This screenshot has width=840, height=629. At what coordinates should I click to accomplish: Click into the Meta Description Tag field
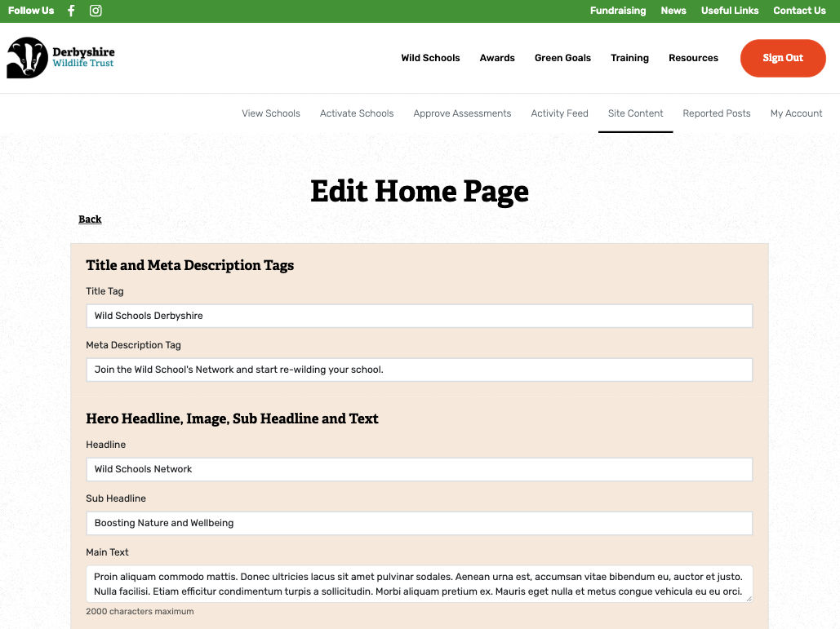[x=420, y=370]
